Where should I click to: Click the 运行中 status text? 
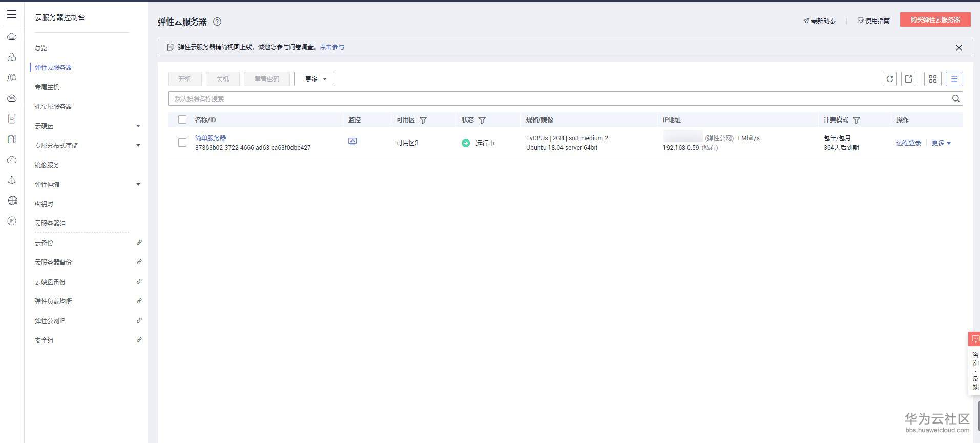485,144
